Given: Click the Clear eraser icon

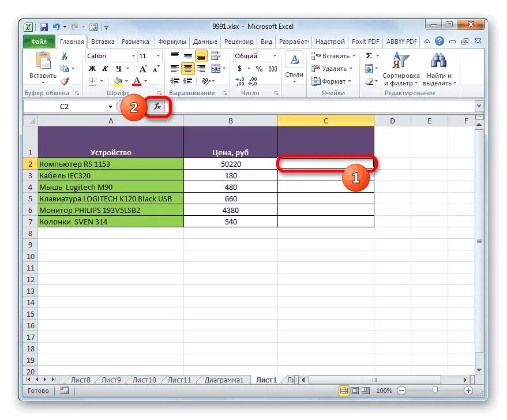Looking at the screenshot, I should point(369,81).
